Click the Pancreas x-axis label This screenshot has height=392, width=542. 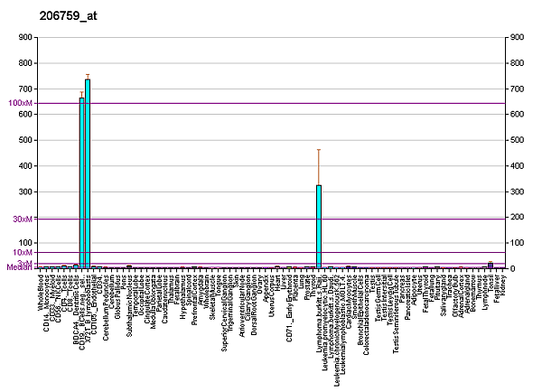click(x=403, y=288)
